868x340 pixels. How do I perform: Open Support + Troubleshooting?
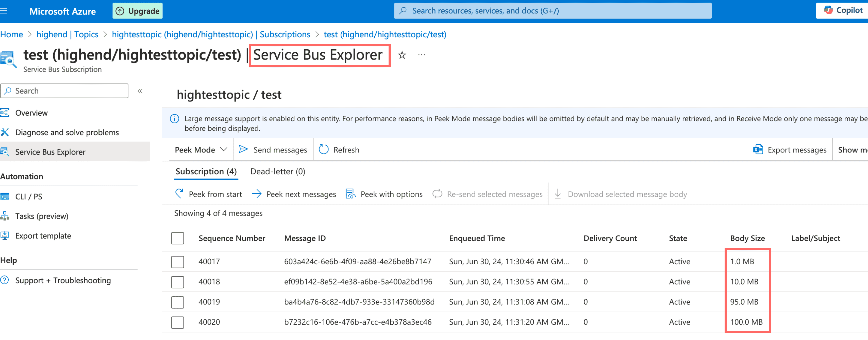(63, 280)
